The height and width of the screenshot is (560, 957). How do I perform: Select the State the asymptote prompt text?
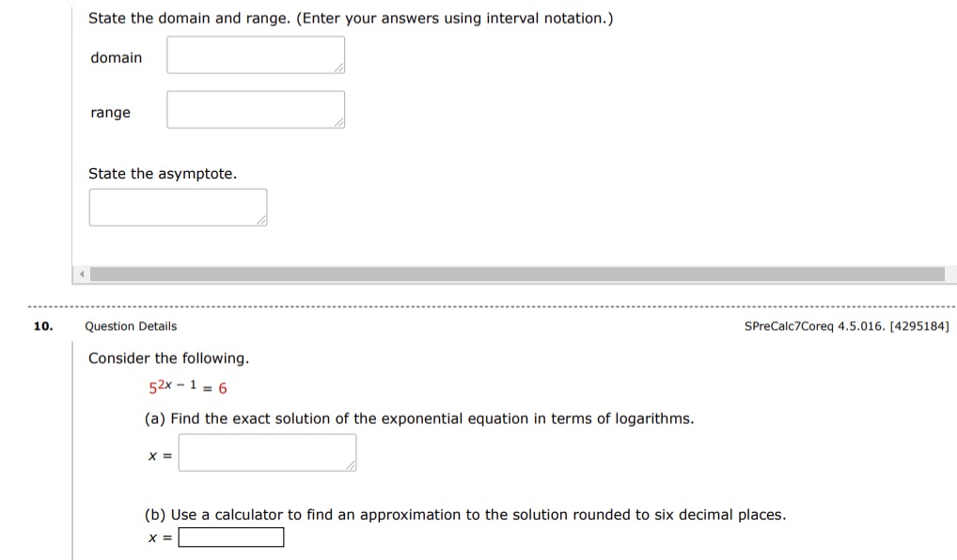tap(162, 173)
